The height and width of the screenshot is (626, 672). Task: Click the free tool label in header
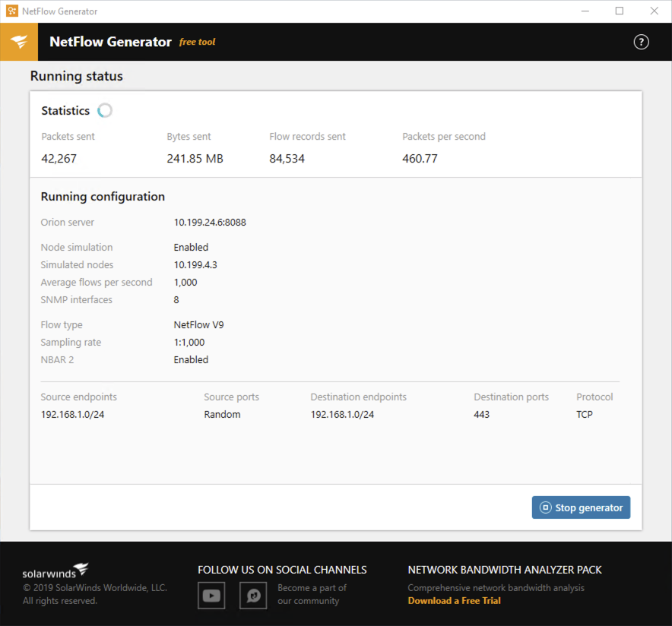[x=197, y=42]
